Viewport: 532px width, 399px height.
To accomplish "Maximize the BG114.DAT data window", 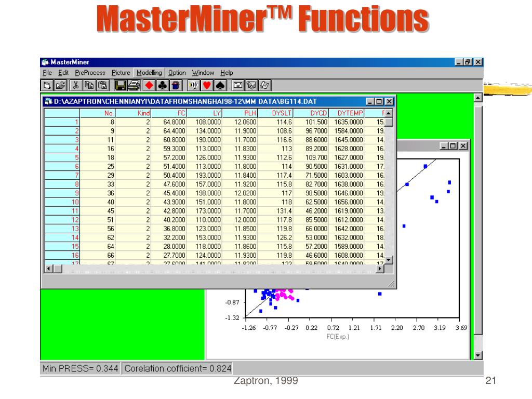I will (x=380, y=101).
